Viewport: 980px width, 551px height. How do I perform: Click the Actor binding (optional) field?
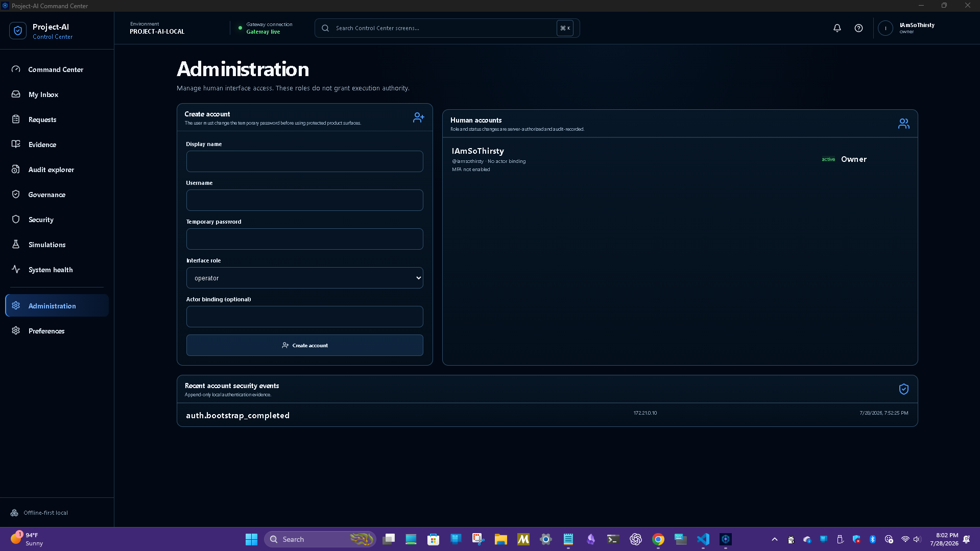click(x=304, y=317)
